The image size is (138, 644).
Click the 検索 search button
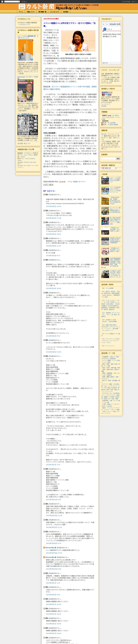click(x=118, y=159)
